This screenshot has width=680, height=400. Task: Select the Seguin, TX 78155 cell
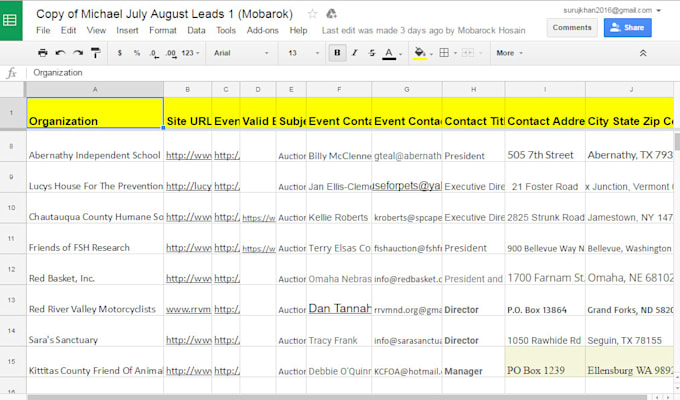(x=629, y=331)
